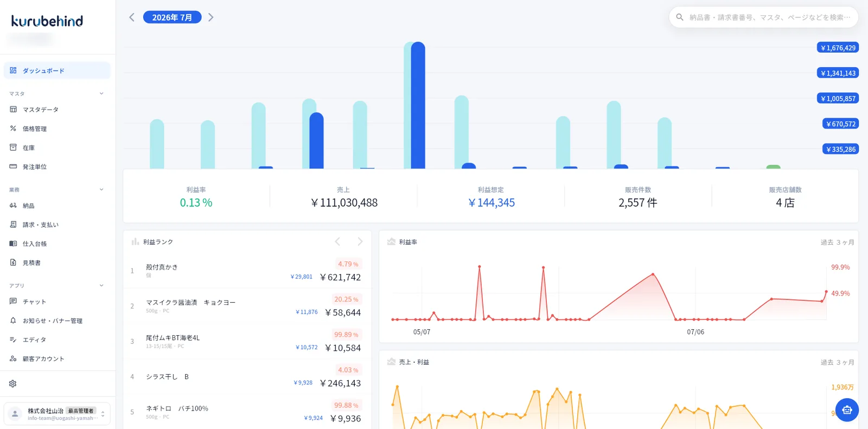The image size is (868, 429).
Task: Collapse the 業務 section chevron
Action: [101, 189]
